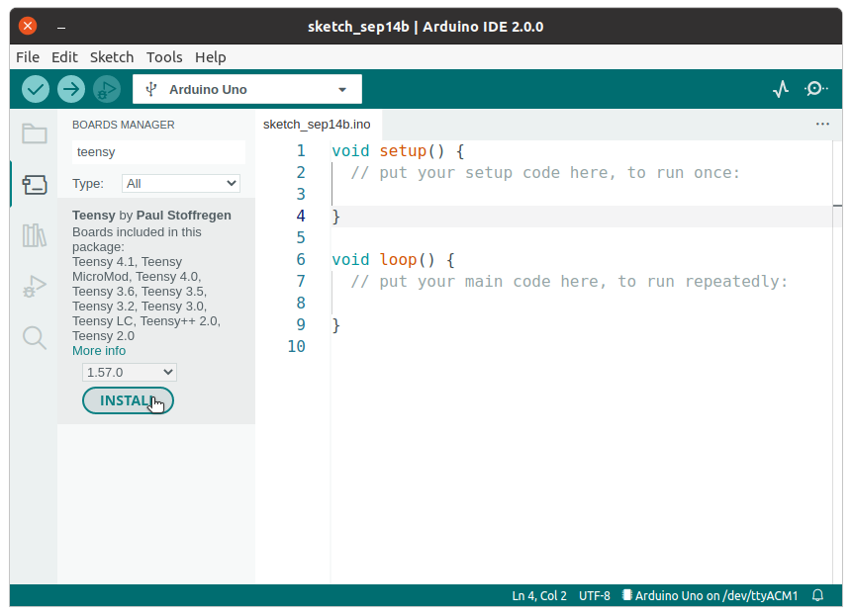Open the Teensy version dropdown showing 1.57.0
Screen dimensions: 852x616
tap(129, 372)
